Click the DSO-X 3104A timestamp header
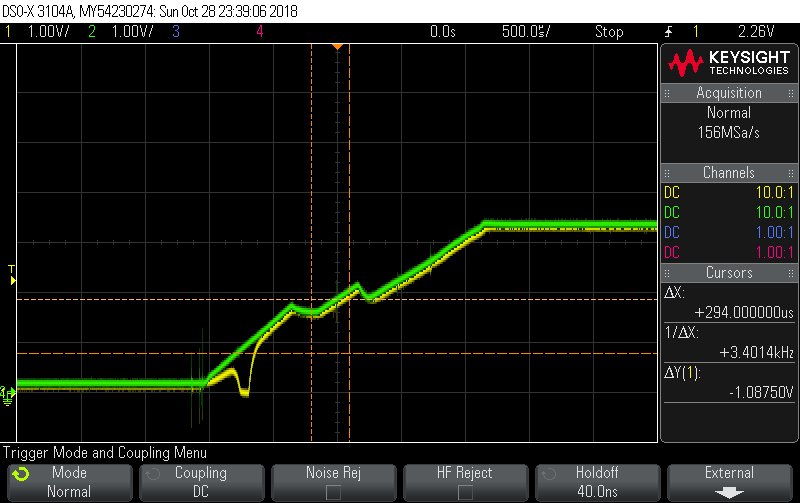This screenshot has height=503, width=800. coord(150,11)
